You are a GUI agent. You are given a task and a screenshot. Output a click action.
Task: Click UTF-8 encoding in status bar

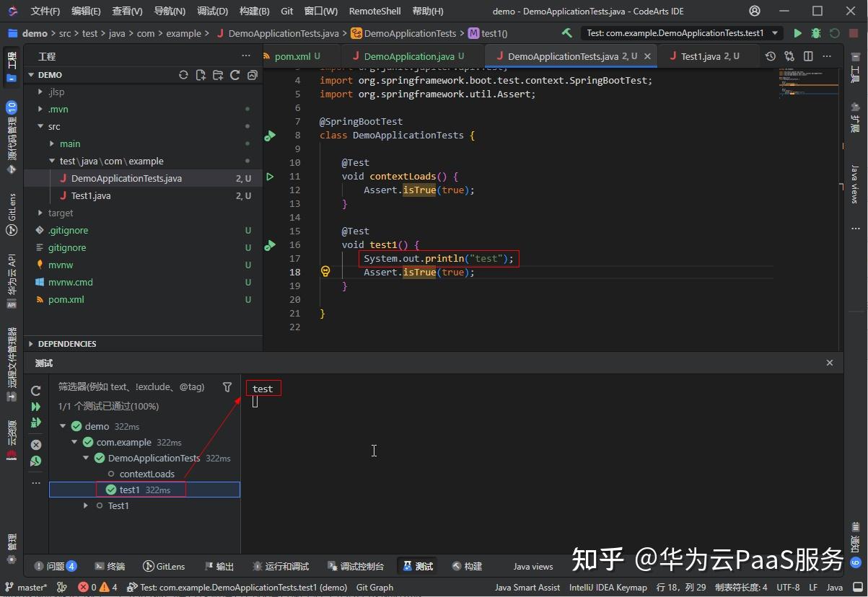(x=788, y=587)
